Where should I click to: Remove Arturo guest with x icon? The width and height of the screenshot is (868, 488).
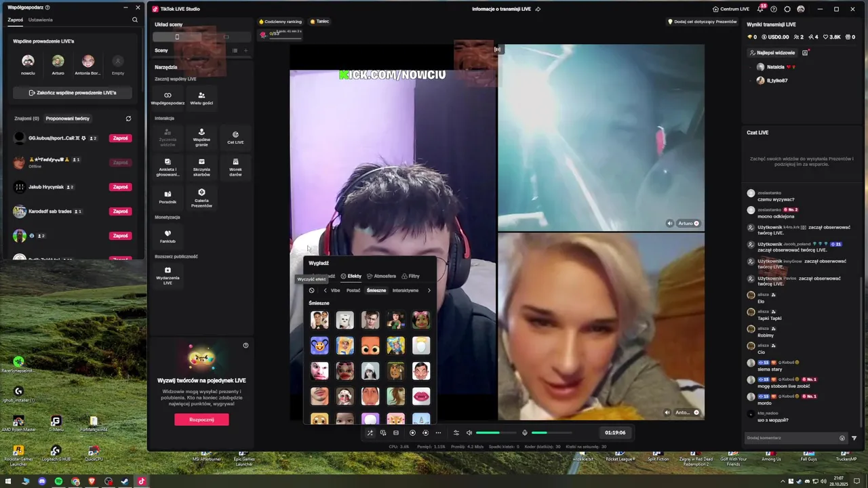696,223
